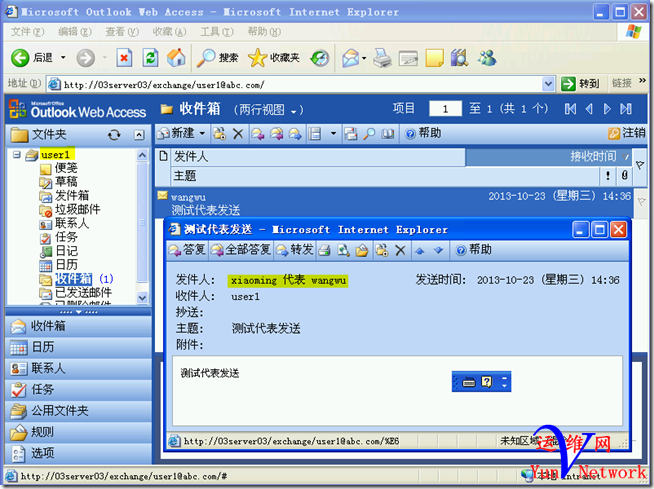Image resolution: width=654 pixels, height=489 pixels.
Task: Click the IE Back button
Action: point(32,58)
